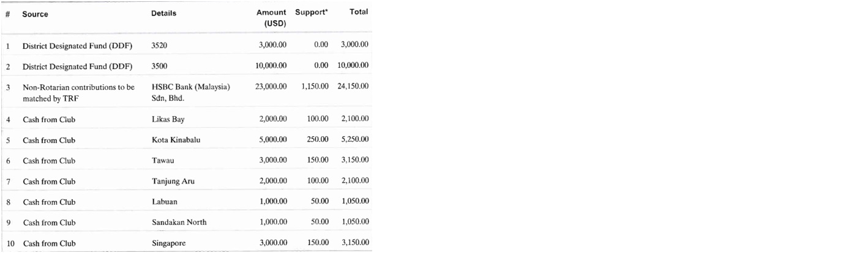The height and width of the screenshot is (253, 868).
Task: Click the 1,150.00 support value
Action: [x=316, y=87]
